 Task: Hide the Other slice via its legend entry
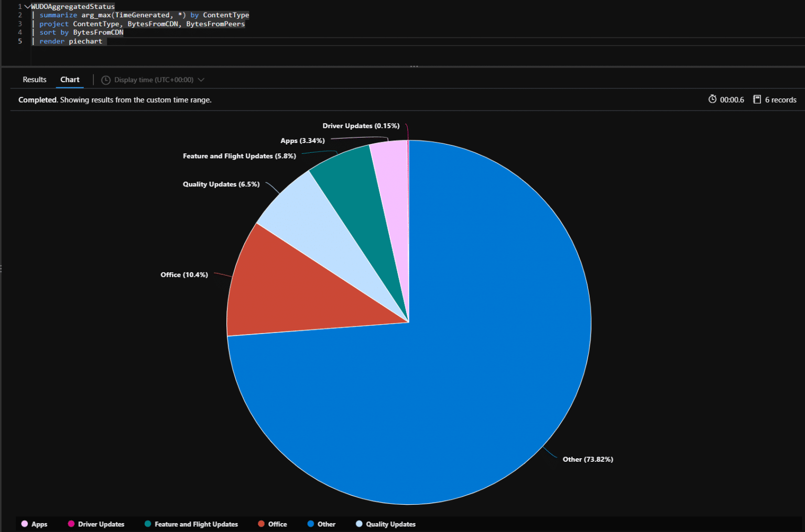[325, 524]
